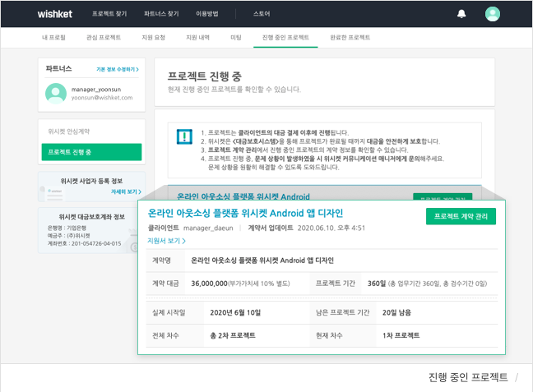Switch to 관심 프로젝트 tab
The height and width of the screenshot is (392, 533).
pyautogui.click(x=103, y=38)
